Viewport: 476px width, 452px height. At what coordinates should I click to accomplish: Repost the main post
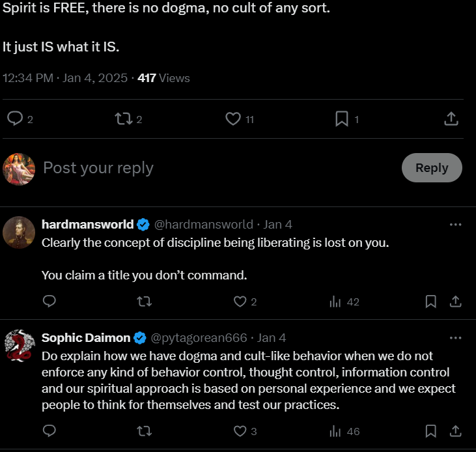(x=122, y=119)
